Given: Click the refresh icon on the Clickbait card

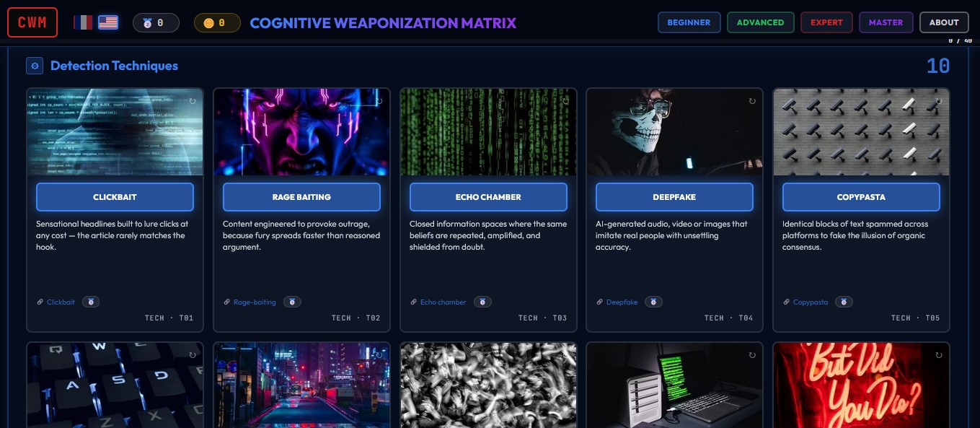Looking at the screenshot, I should (x=192, y=102).
